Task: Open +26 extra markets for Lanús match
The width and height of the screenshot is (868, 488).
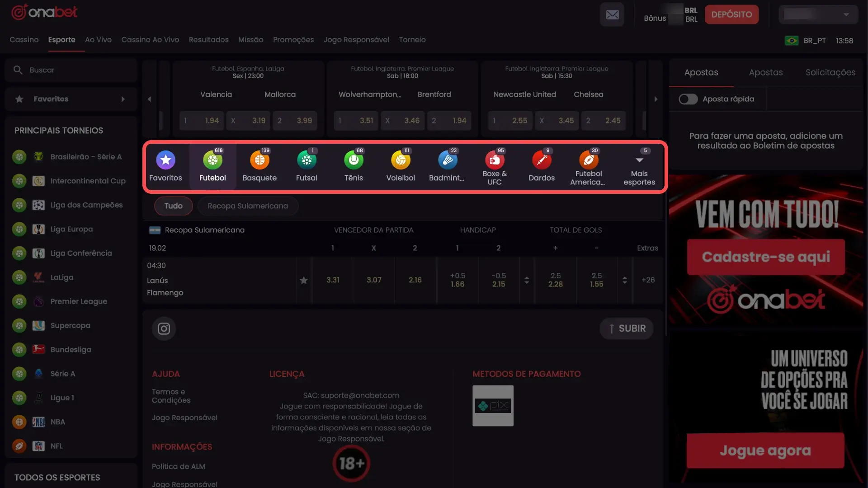Action: (648, 280)
